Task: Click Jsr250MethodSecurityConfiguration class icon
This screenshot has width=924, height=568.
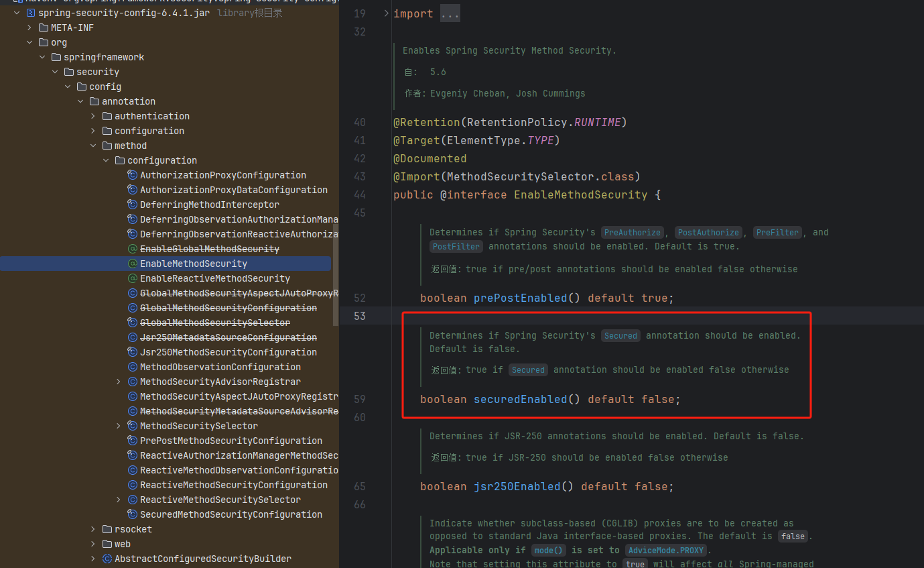Action: point(133,352)
